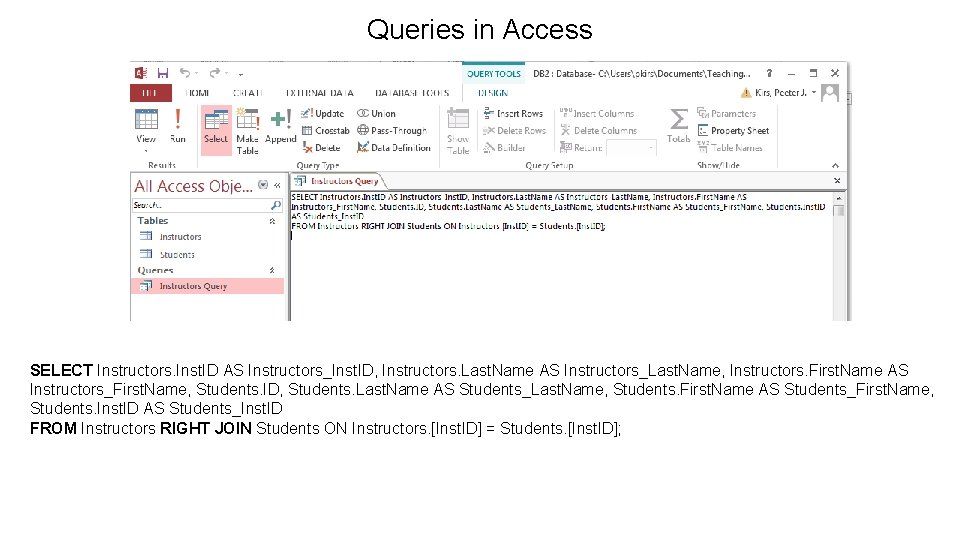Screen dimensions: 960x540
Task: Close the Instructors Query document
Action: (x=837, y=181)
